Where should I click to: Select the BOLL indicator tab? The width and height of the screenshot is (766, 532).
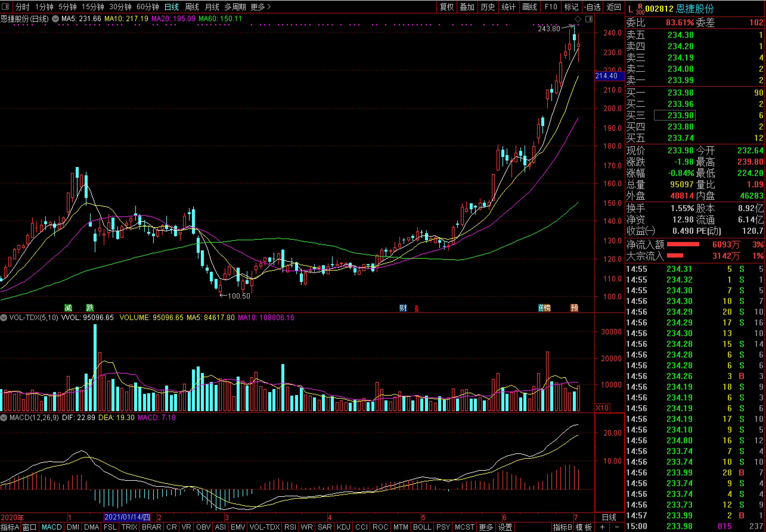pos(422,527)
